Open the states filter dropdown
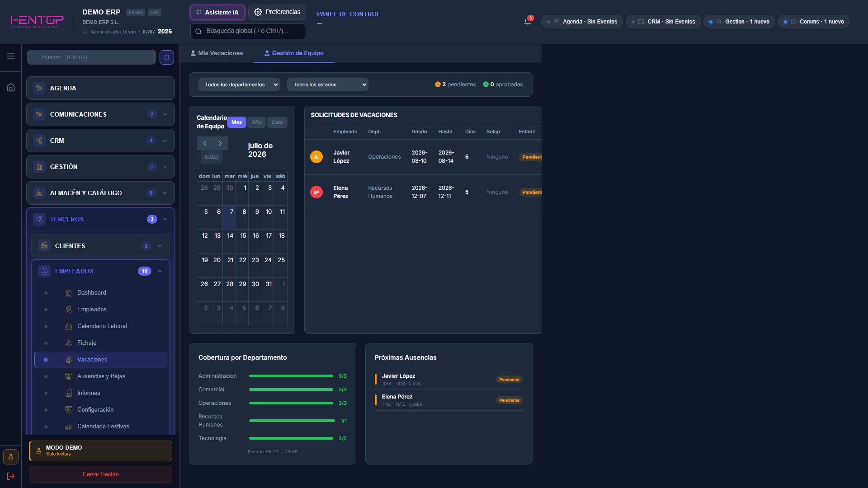Viewport: 868px width, 488px height. (x=328, y=84)
